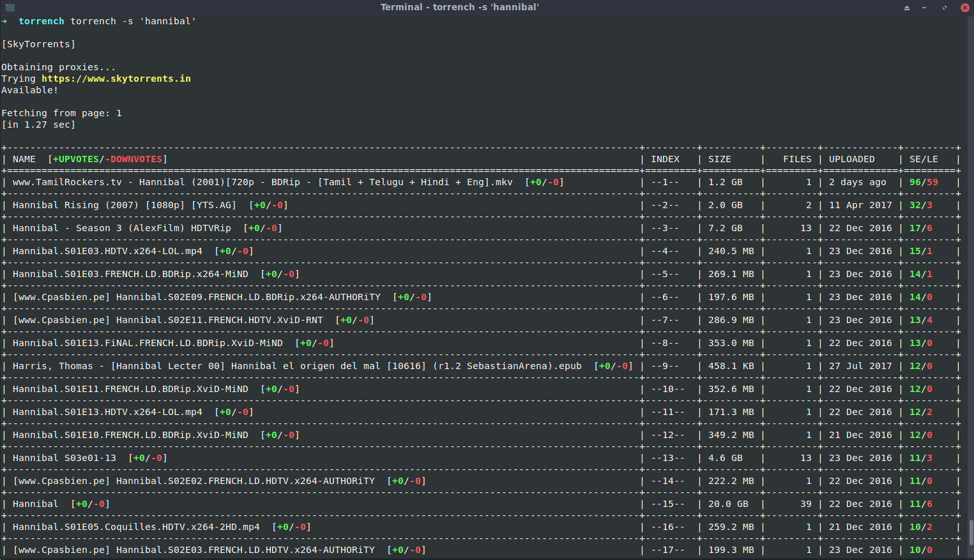Select Hannibal.S01E03.FRENCH.LD.BDRip.x264-MiND entry
The image size is (974, 560).
pyautogui.click(x=130, y=274)
